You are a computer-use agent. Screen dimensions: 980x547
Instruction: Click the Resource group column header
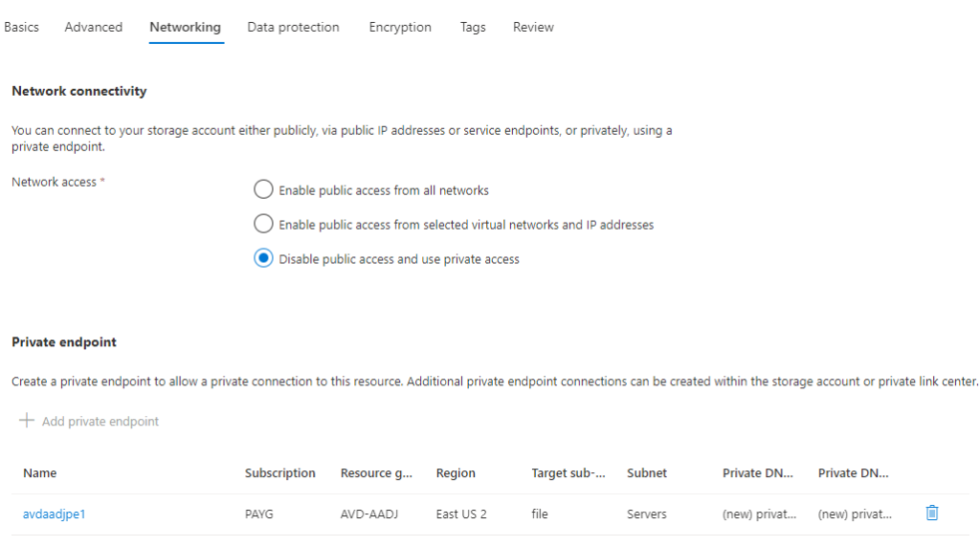[x=376, y=473]
